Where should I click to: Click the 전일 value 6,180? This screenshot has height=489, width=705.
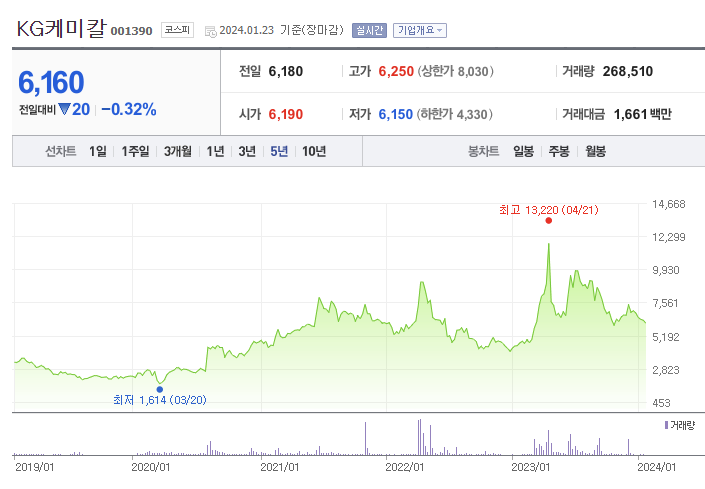click(286, 71)
